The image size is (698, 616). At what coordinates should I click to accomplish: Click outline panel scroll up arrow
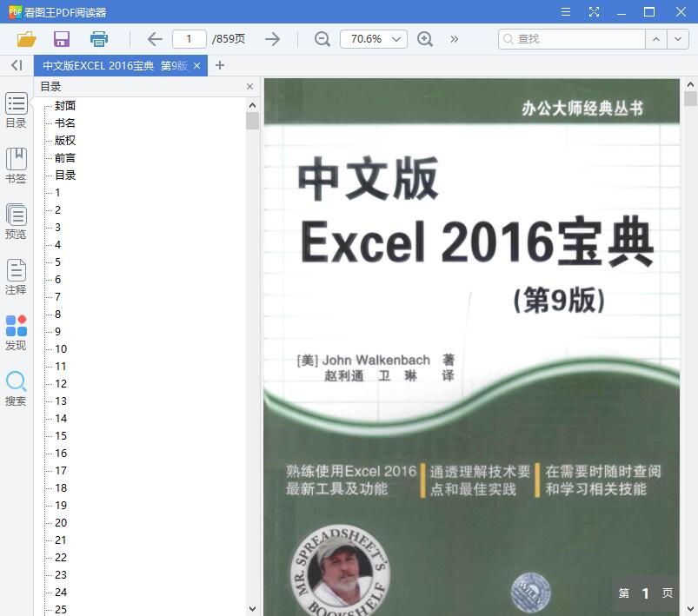(x=252, y=105)
